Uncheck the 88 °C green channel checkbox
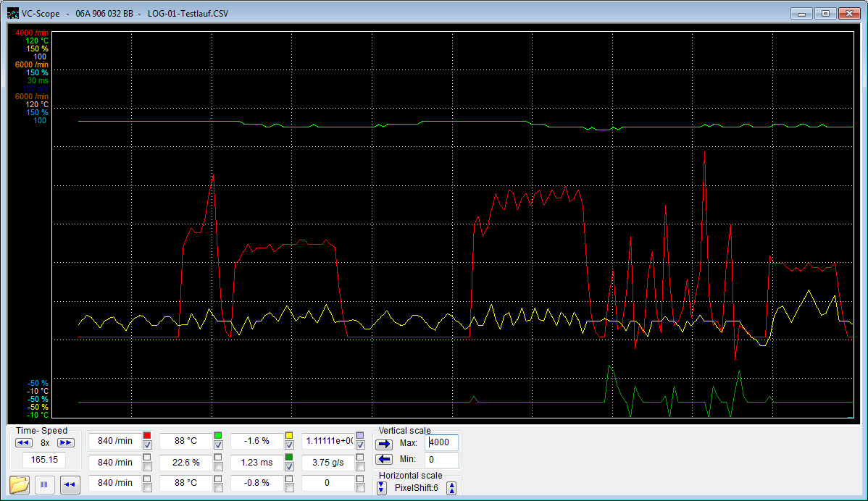Image resolution: width=868 pixels, height=501 pixels. click(x=218, y=445)
